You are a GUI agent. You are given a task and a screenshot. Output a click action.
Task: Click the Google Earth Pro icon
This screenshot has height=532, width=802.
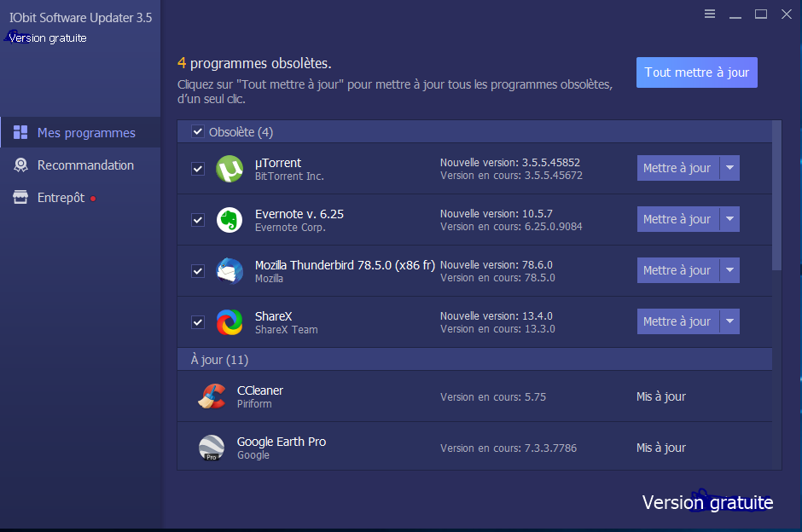point(212,448)
